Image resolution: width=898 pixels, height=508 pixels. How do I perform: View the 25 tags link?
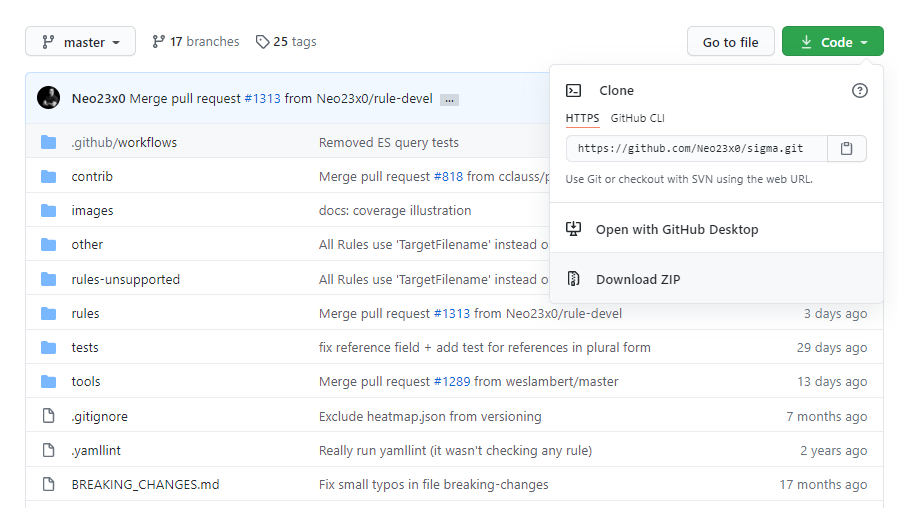pos(286,42)
